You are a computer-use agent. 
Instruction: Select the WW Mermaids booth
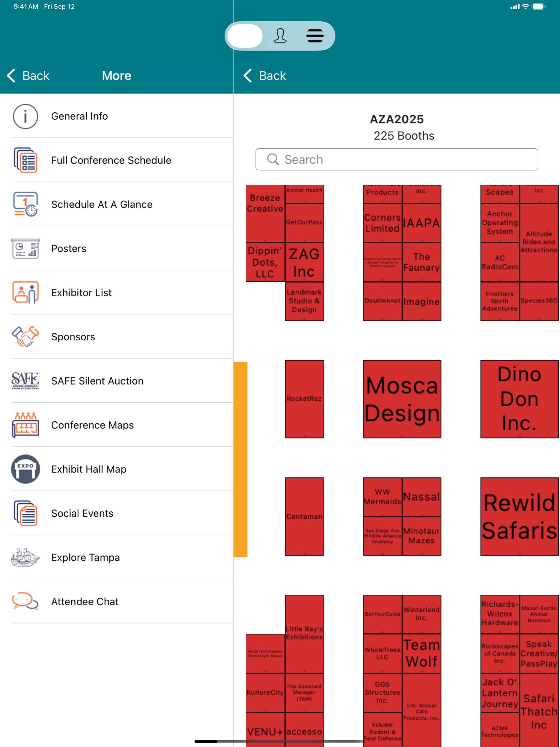click(x=382, y=497)
